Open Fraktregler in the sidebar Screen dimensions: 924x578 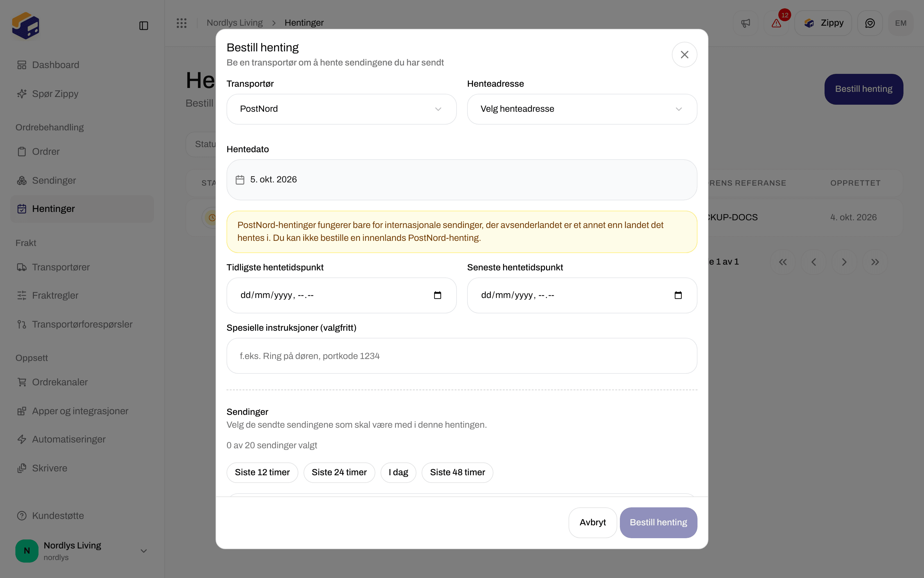[x=82, y=295]
